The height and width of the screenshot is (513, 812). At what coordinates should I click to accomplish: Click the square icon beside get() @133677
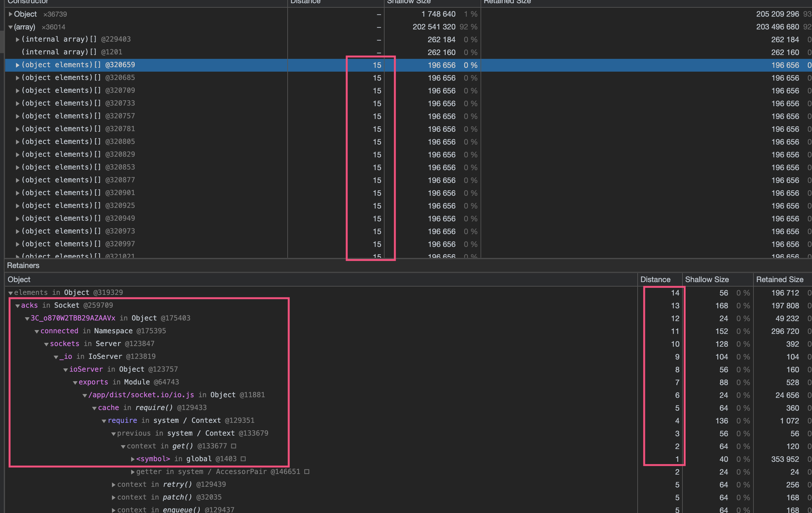click(x=233, y=446)
